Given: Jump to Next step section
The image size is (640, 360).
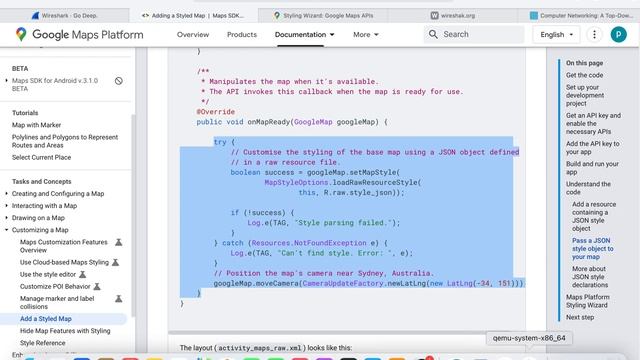Looking at the screenshot, I should click(x=580, y=317).
